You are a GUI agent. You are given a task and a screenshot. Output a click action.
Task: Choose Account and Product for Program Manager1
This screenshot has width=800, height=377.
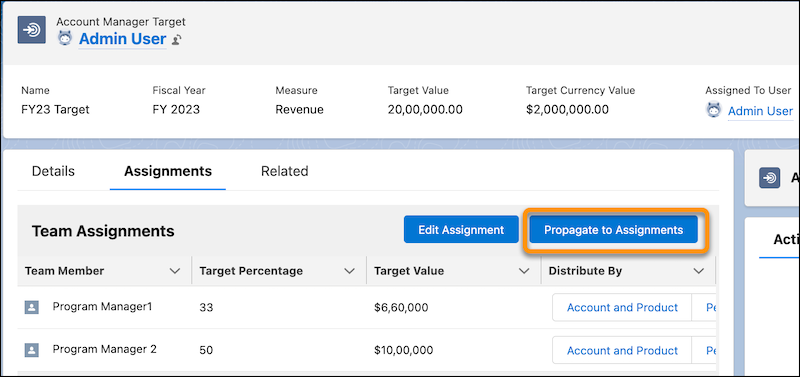(x=622, y=308)
